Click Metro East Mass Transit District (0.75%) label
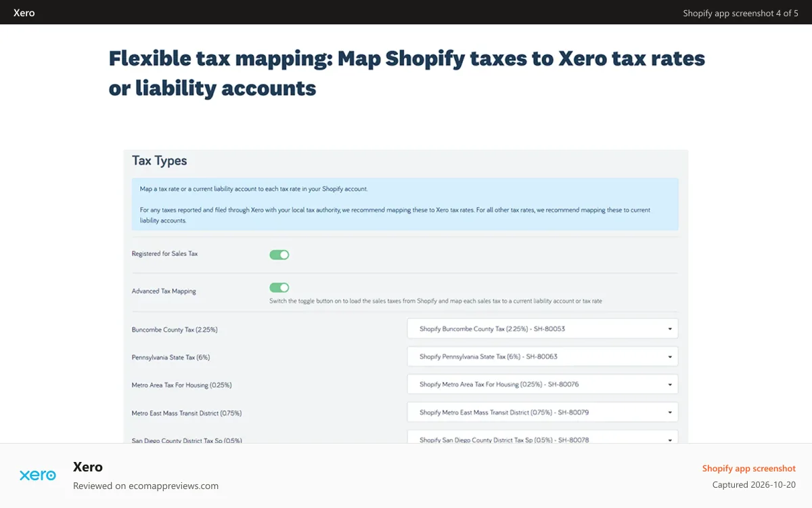Viewport: 812px width, 508px height. click(187, 412)
